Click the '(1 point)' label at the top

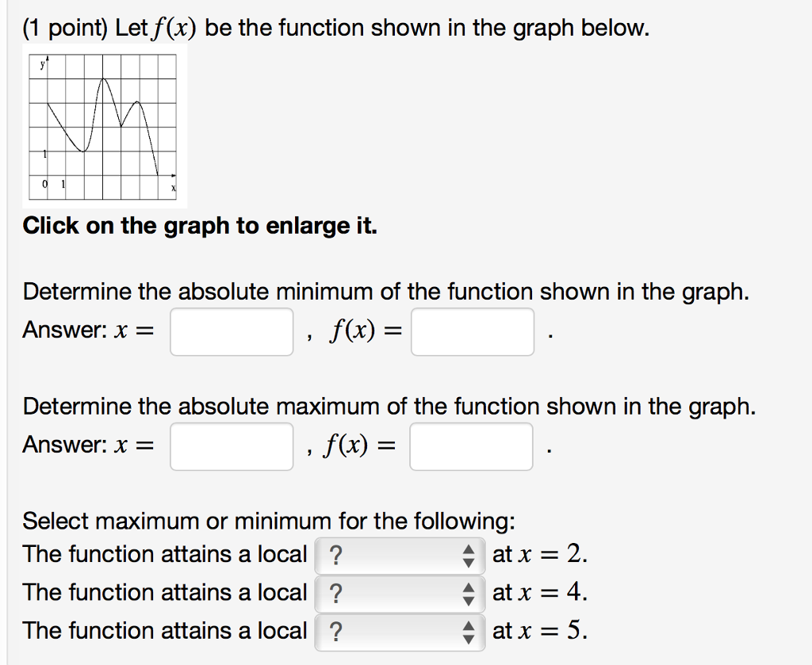point(67,27)
